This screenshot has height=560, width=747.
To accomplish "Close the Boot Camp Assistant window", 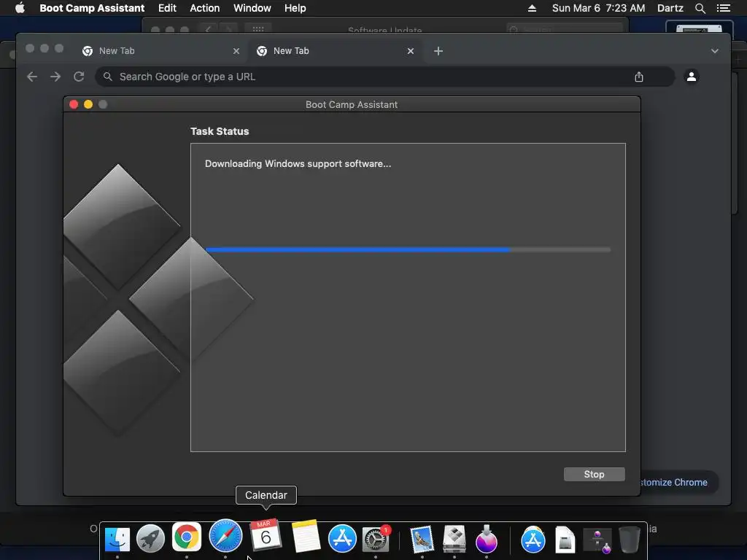I will (x=74, y=104).
